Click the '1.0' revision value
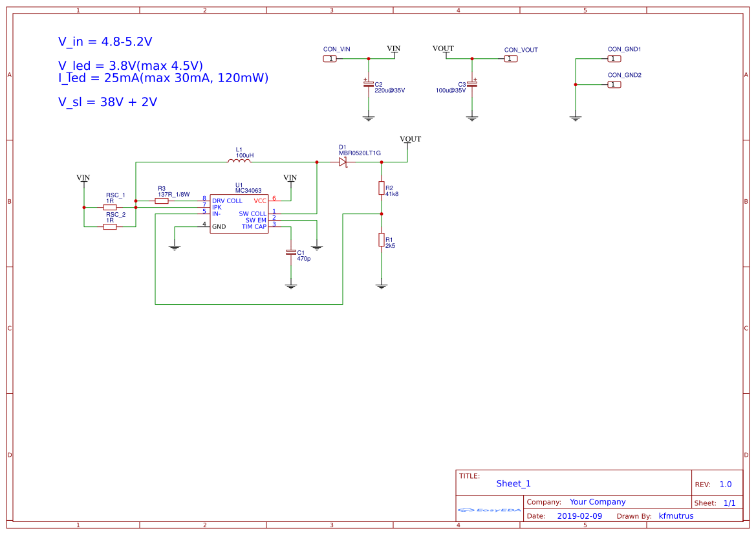The image size is (756, 535). click(x=726, y=485)
